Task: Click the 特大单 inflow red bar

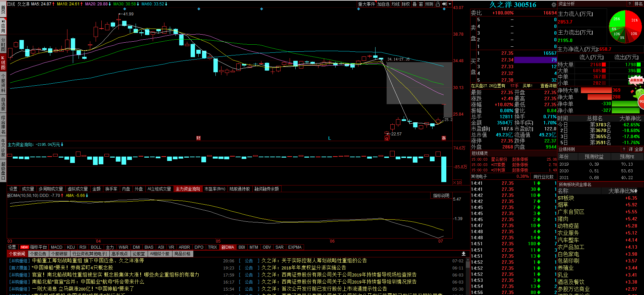Action: (x=604, y=65)
